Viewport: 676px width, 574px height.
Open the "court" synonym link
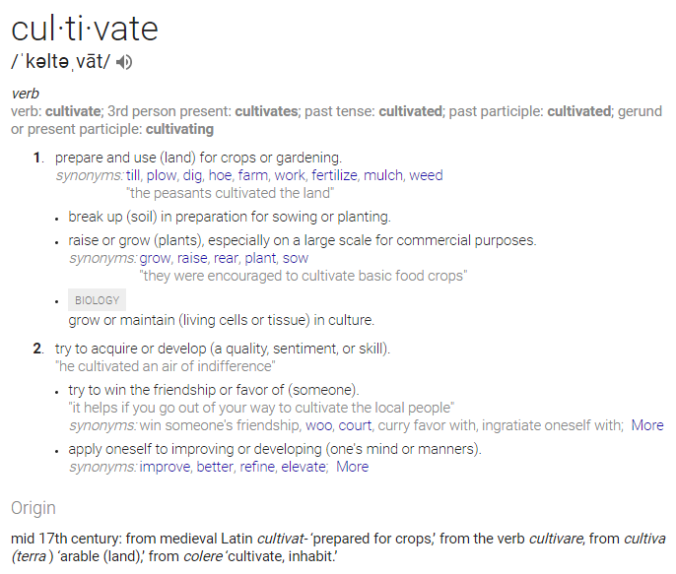click(x=356, y=425)
